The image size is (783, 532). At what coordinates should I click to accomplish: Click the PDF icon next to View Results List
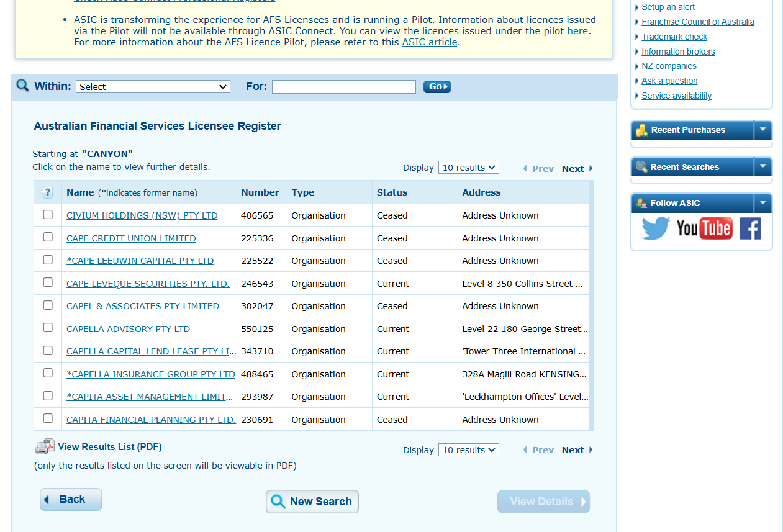pos(45,446)
